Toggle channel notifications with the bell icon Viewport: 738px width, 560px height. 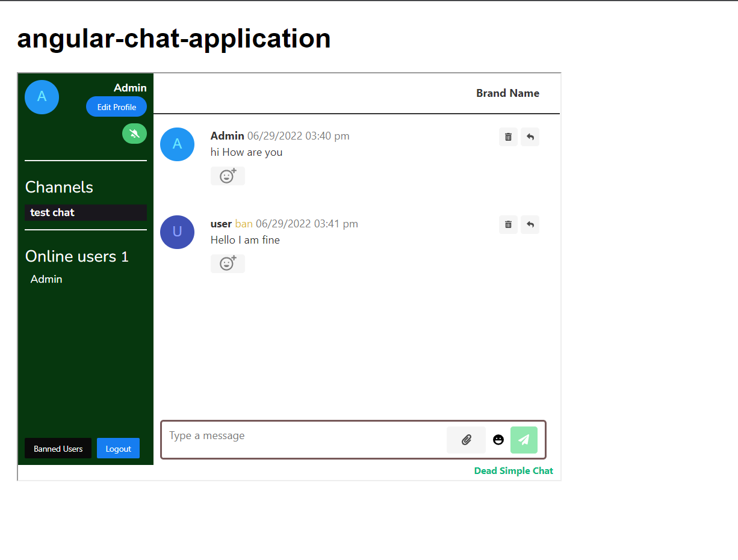coord(134,134)
